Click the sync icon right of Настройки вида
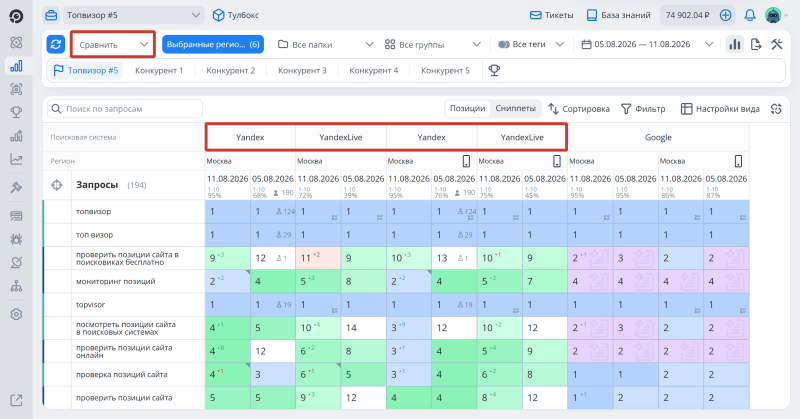The image size is (800, 419). (776, 109)
